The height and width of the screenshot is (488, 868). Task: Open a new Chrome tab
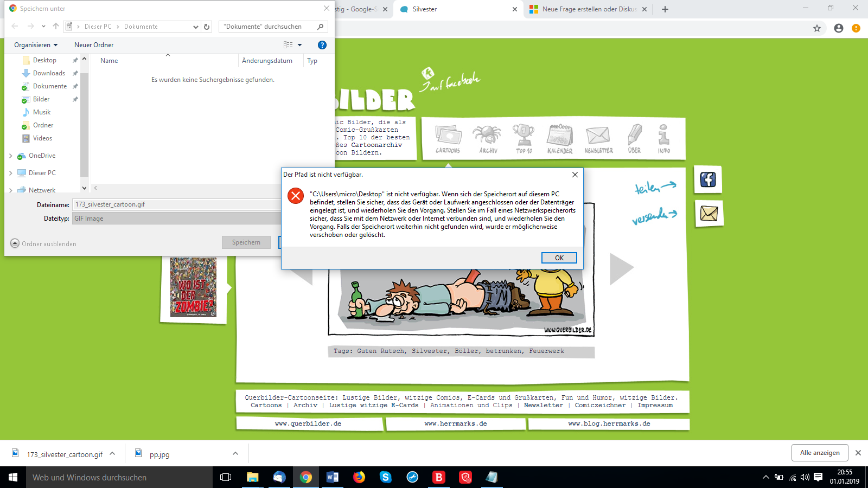[x=665, y=9]
